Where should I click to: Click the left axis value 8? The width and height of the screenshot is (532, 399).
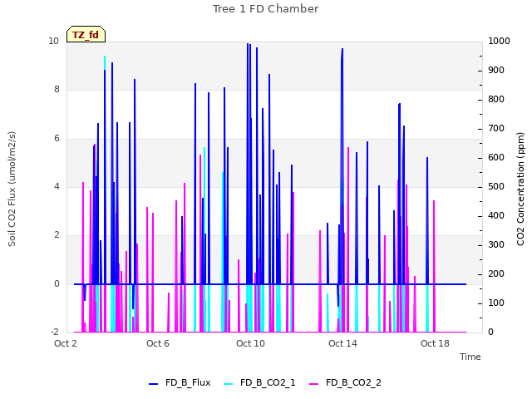coord(57,89)
